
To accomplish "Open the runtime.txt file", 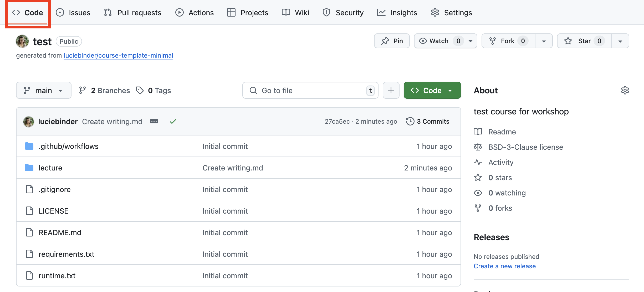I will click(x=57, y=276).
